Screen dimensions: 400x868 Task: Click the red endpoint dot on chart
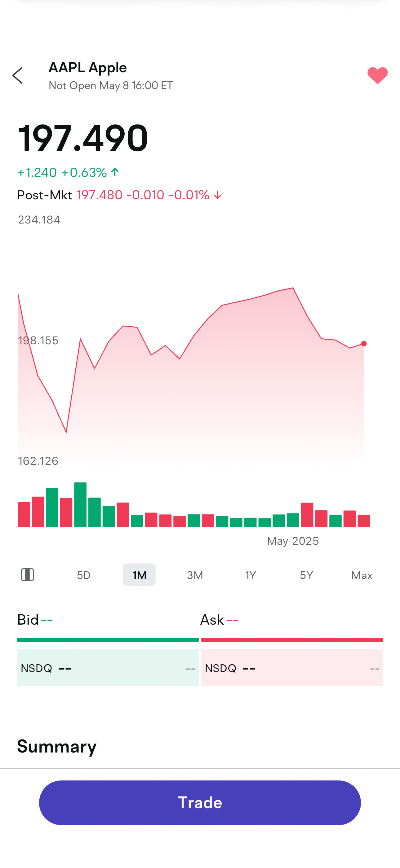click(x=364, y=344)
